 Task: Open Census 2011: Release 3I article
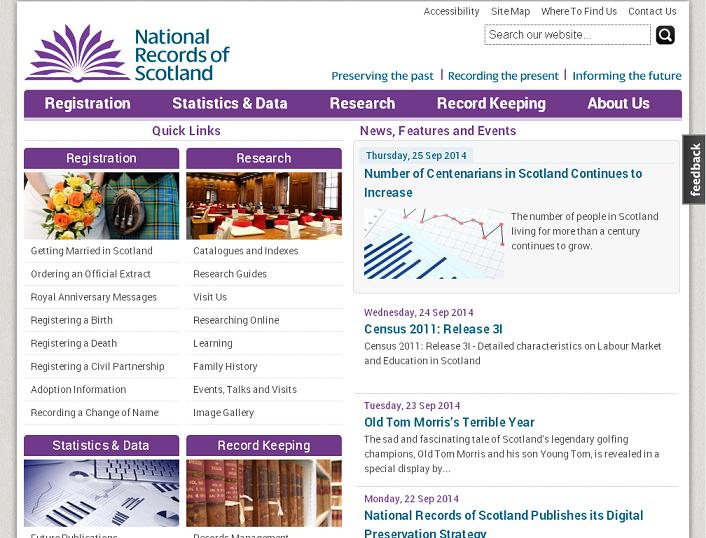(433, 329)
